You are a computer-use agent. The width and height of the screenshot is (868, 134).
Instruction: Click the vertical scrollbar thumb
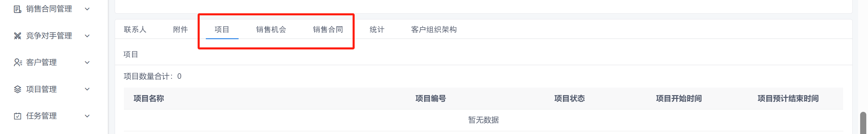pyautogui.click(x=863, y=123)
